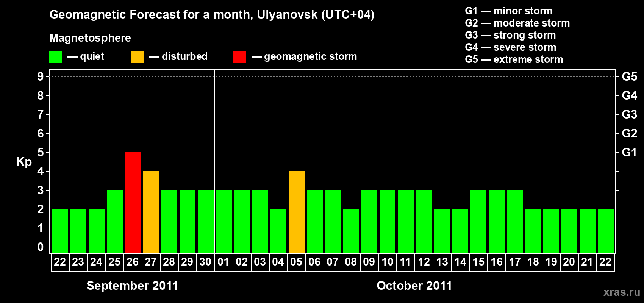644x303 pixels.
Task: Click the green bar for September 25
Action: pyautogui.click(x=115, y=222)
